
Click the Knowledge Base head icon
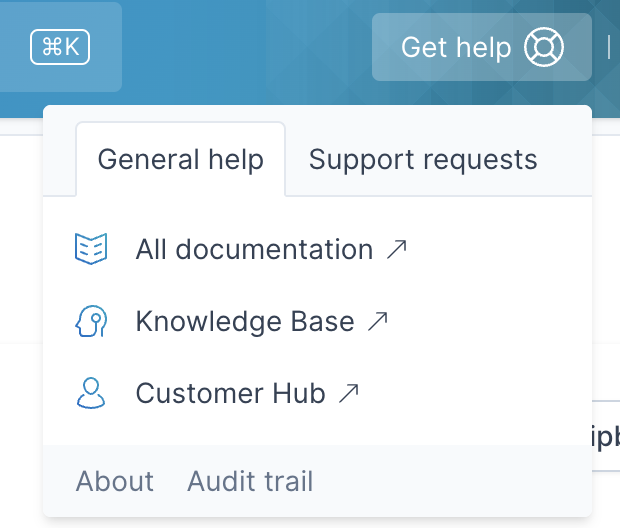coord(91,321)
